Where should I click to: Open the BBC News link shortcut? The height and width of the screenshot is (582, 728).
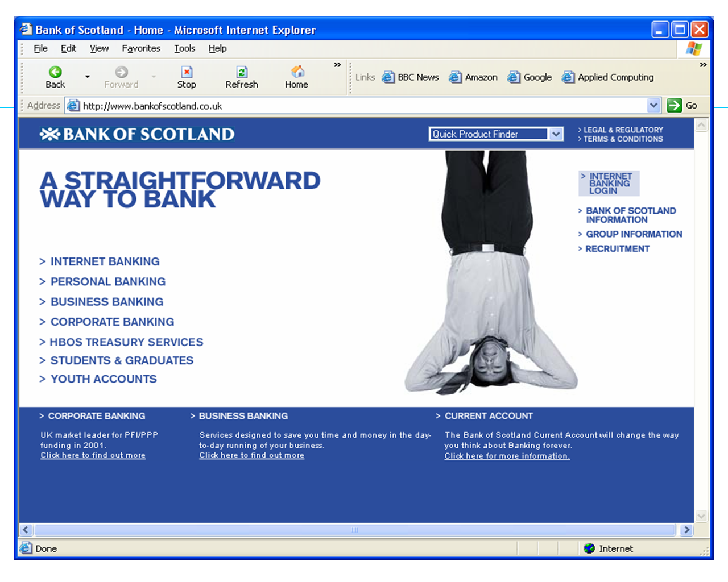pos(411,77)
